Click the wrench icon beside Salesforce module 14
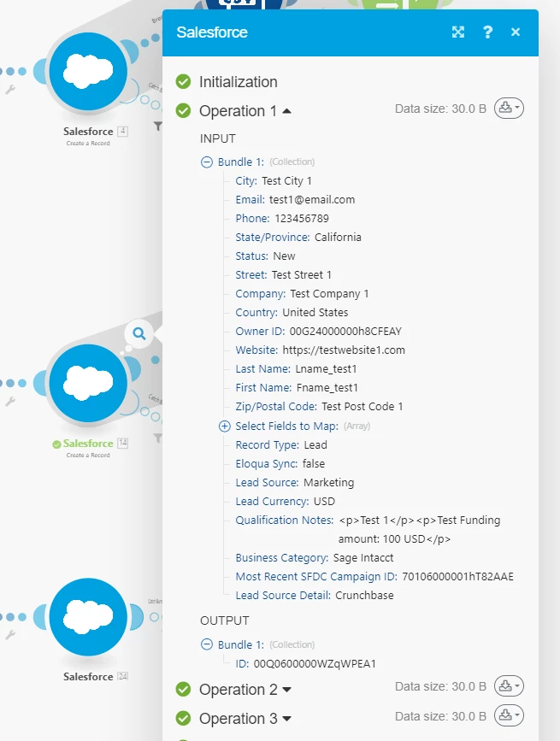This screenshot has height=741, width=560. [10, 401]
